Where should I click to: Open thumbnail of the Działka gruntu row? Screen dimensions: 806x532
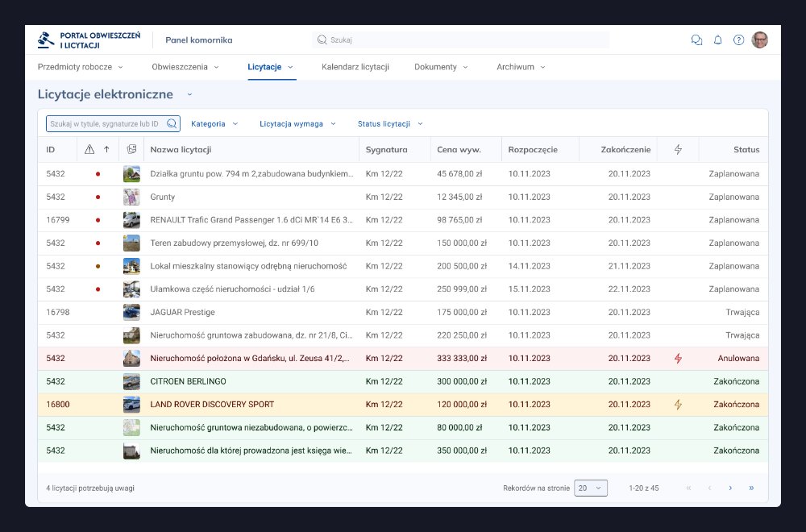tap(131, 174)
